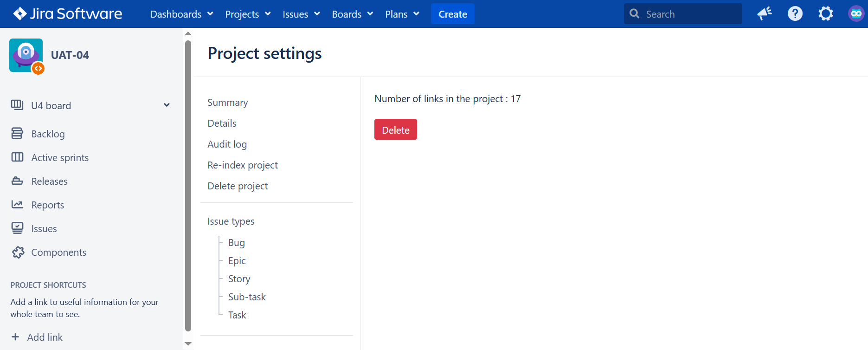Click the UAT-04 project avatar
This screenshot has width=868, height=350.
(x=26, y=55)
